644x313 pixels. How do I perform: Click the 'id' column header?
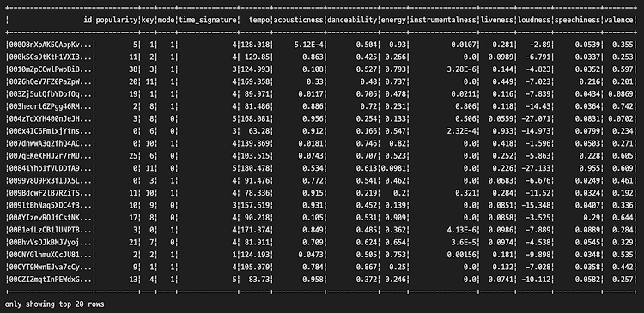pos(88,20)
